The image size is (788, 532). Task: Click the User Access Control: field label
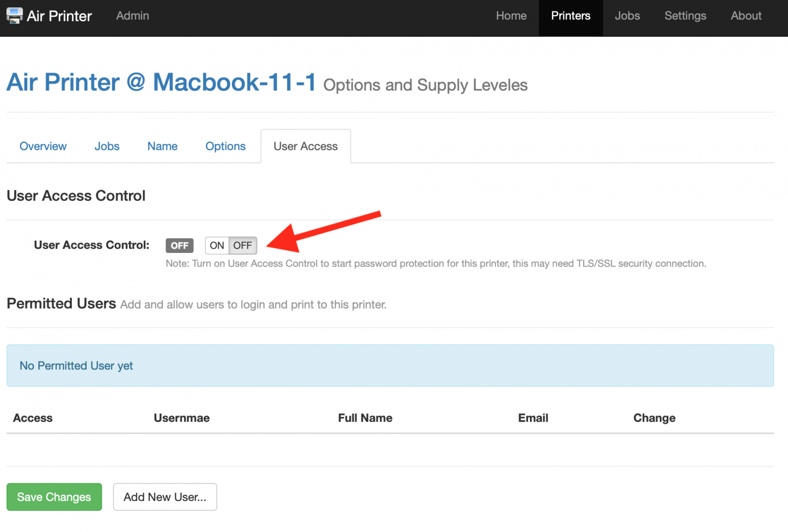click(x=92, y=245)
